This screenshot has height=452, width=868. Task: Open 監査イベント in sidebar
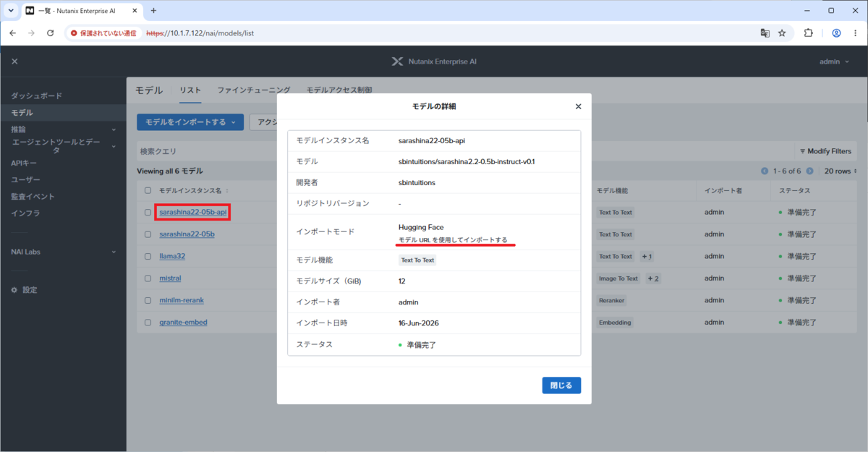33,196
